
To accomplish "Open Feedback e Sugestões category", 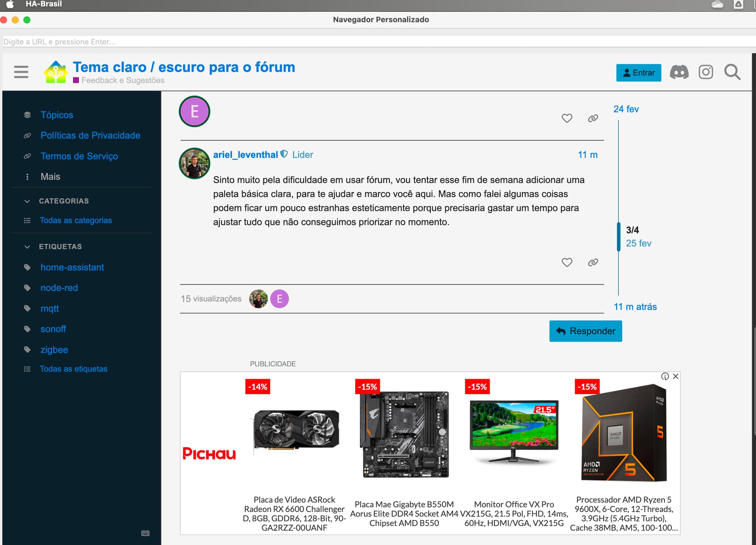I will (123, 80).
